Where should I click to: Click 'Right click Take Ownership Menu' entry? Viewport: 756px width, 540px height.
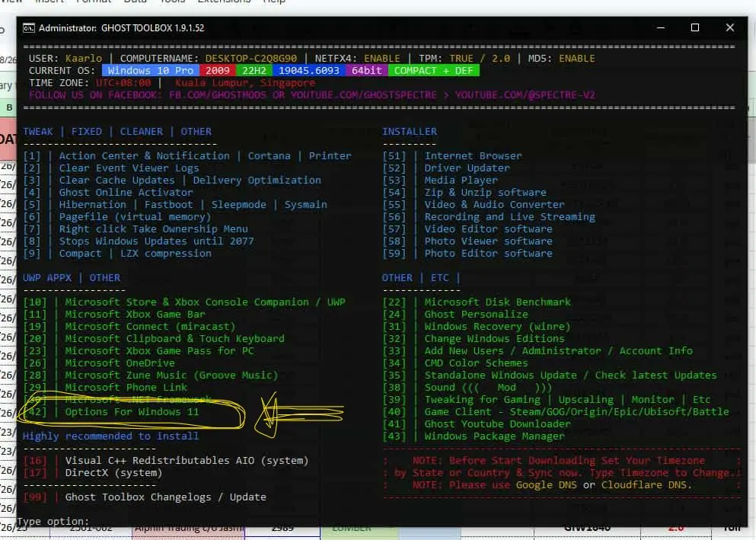point(153,229)
